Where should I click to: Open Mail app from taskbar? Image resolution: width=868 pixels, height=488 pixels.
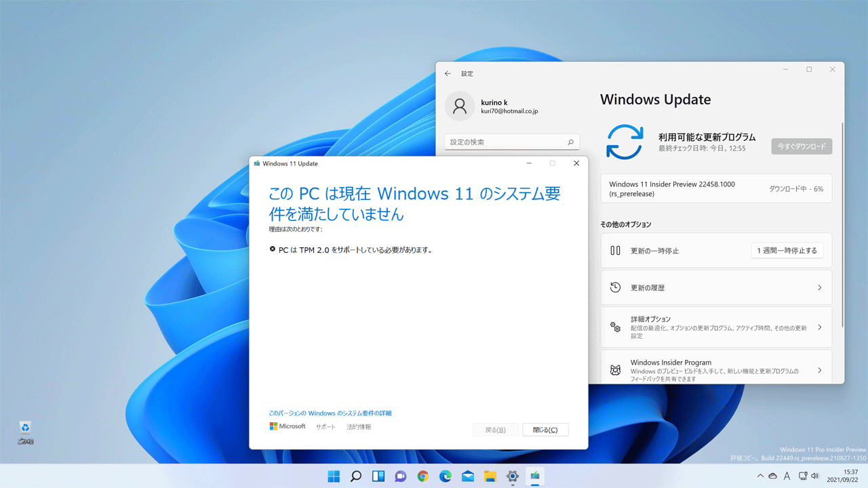point(468,476)
